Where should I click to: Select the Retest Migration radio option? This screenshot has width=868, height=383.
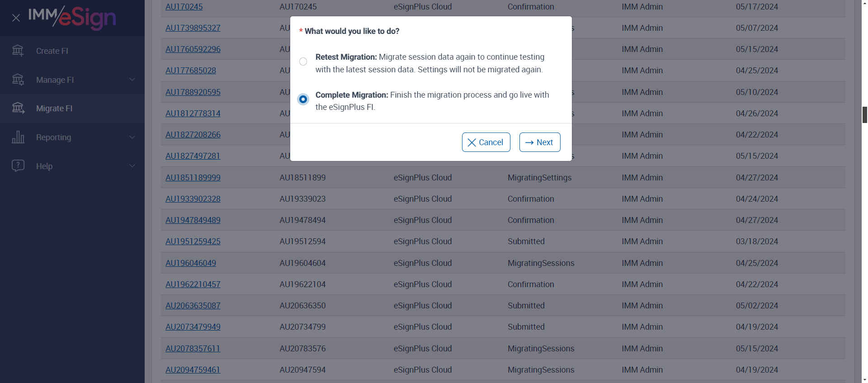pyautogui.click(x=303, y=61)
